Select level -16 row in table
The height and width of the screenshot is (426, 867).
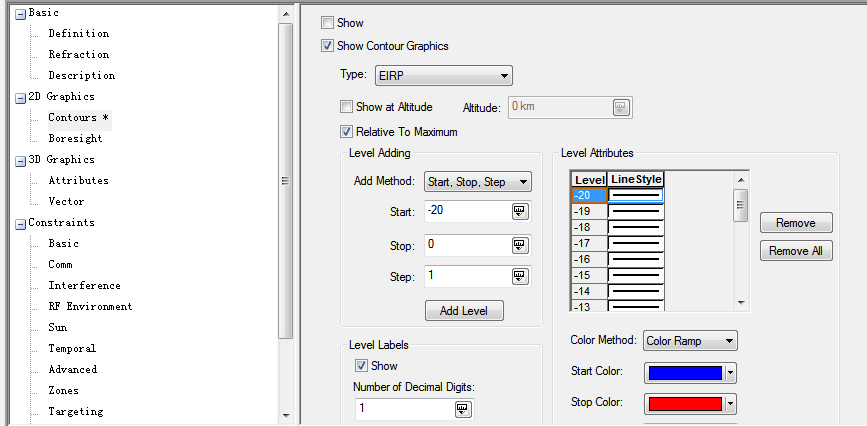pyautogui.click(x=617, y=259)
